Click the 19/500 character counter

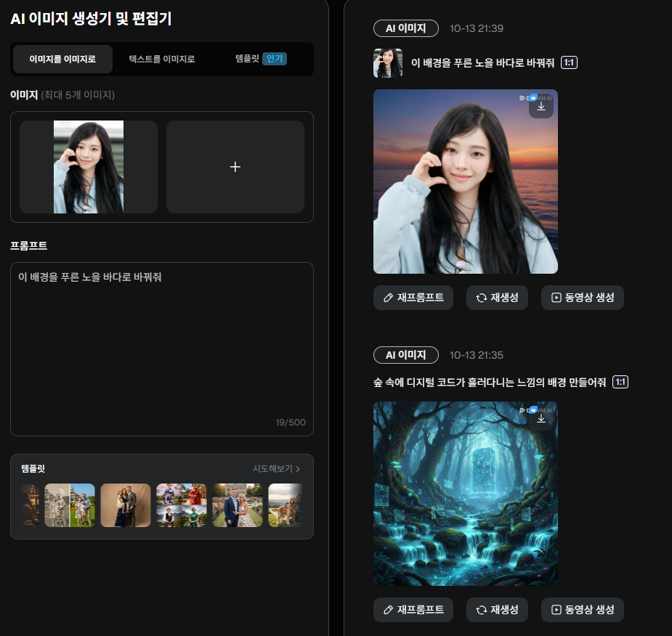coord(290,423)
